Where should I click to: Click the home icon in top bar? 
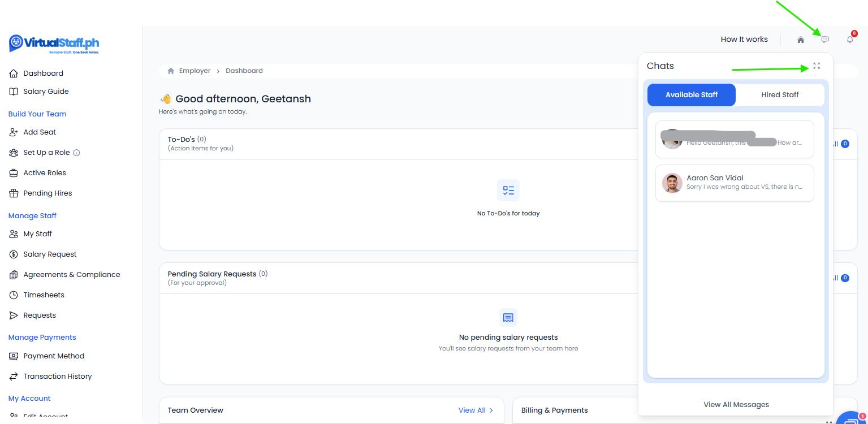[x=801, y=40]
